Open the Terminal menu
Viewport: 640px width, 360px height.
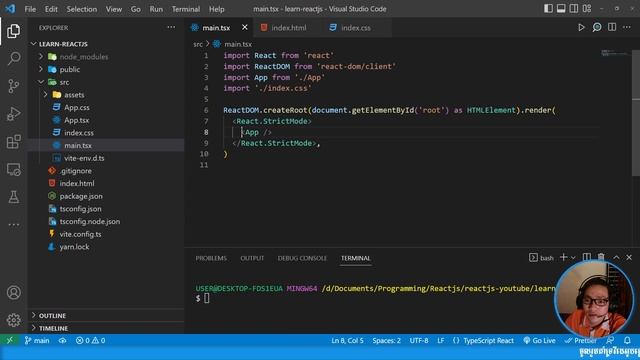click(186, 9)
